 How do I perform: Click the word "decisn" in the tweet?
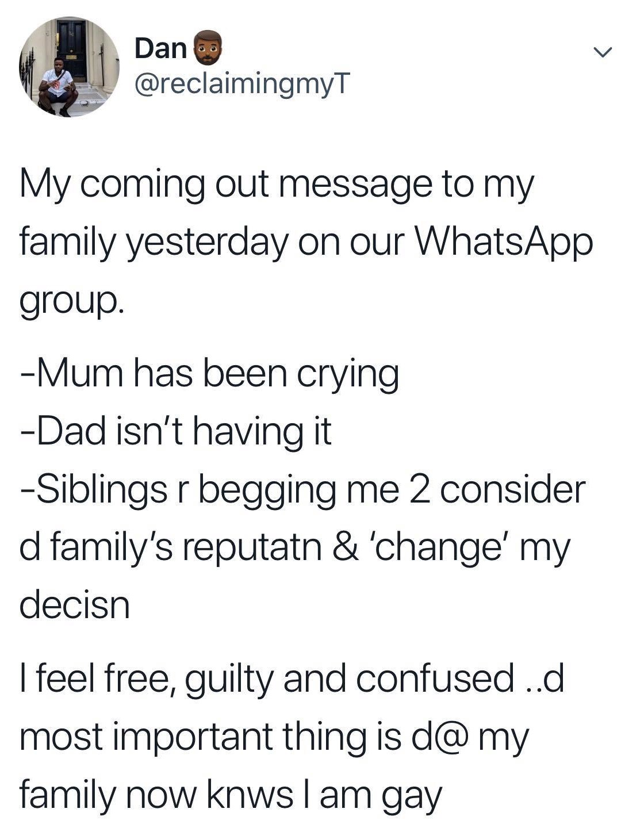[75, 604]
